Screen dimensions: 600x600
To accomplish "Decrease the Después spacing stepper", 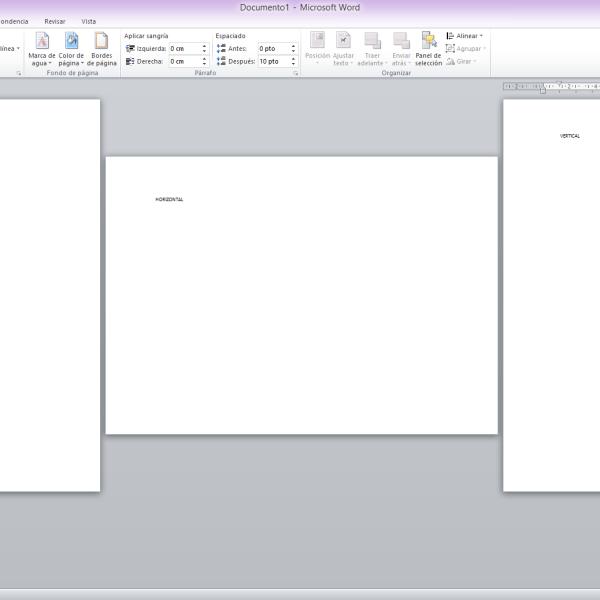I will [293, 64].
